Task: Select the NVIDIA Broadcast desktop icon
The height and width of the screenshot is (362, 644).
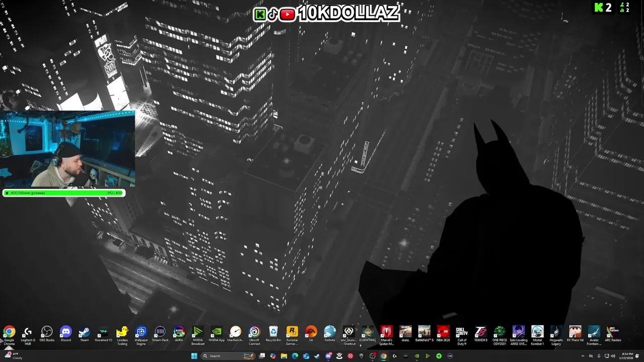Action: click(198, 335)
